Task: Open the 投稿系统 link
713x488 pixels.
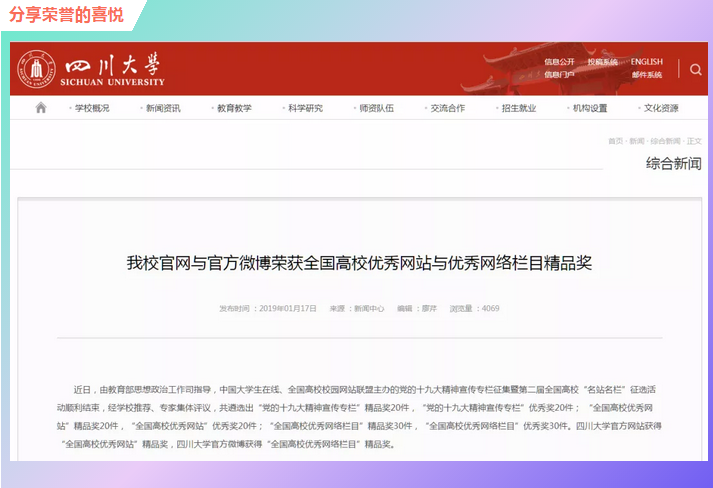Action: point(602,62)
